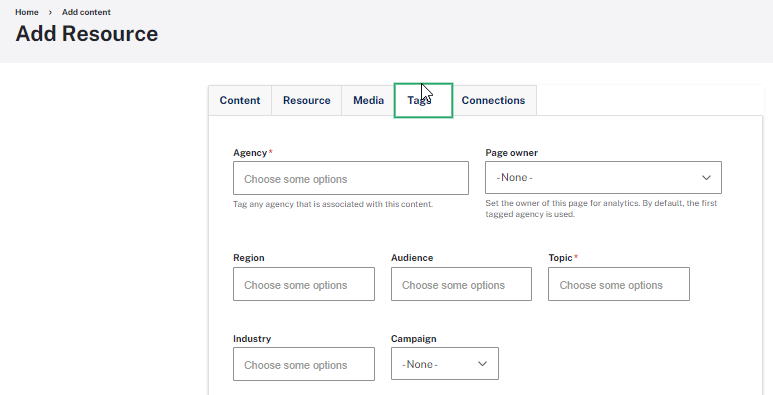Click the Audience options field
The width and height of the screenshot is (773, 395).
click(461, 284)
